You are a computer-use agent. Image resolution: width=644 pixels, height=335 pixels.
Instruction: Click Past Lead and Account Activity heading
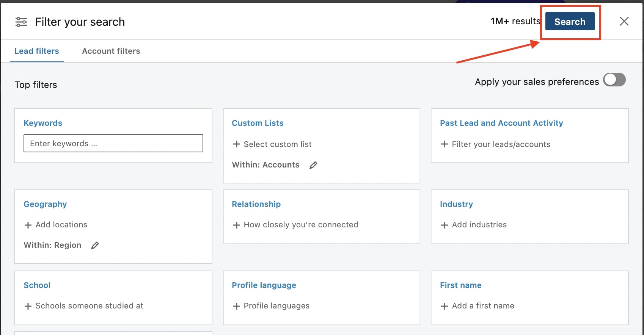(x=501, y=123)
